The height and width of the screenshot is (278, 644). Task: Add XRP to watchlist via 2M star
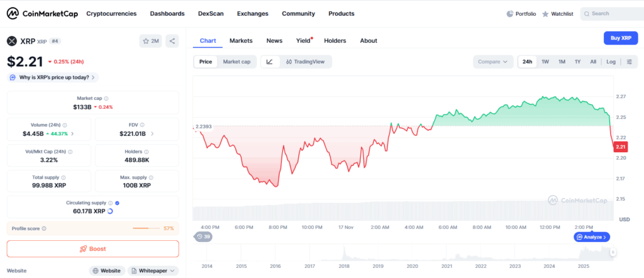[x=151, y=41]
